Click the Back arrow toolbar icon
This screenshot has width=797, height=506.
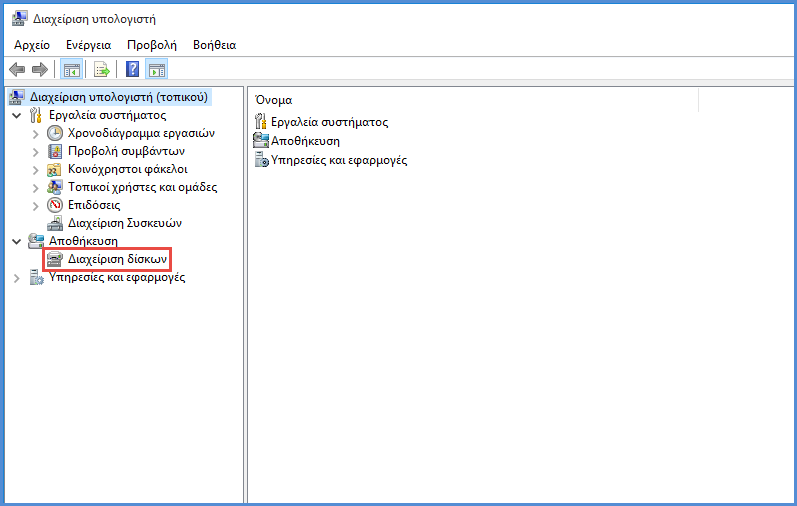point(17,69)
